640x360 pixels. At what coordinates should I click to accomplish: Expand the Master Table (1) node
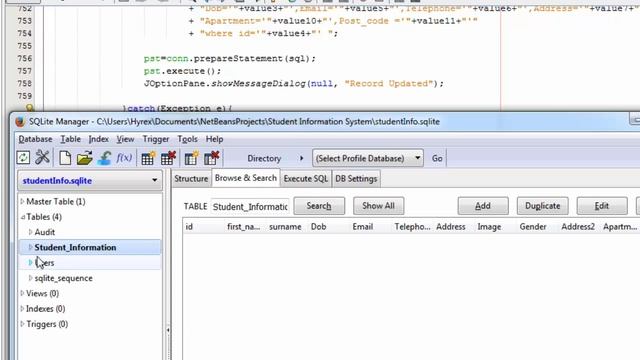tap(22, 202)
